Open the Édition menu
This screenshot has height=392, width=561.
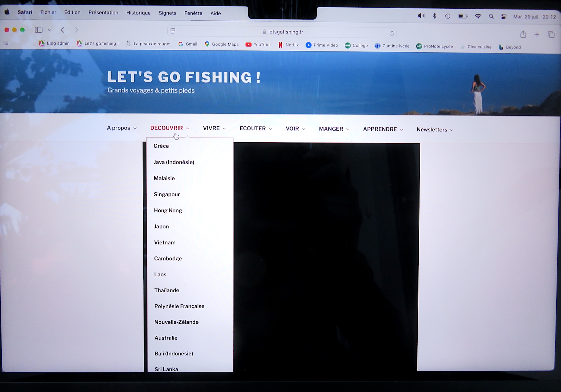point(73,12)
